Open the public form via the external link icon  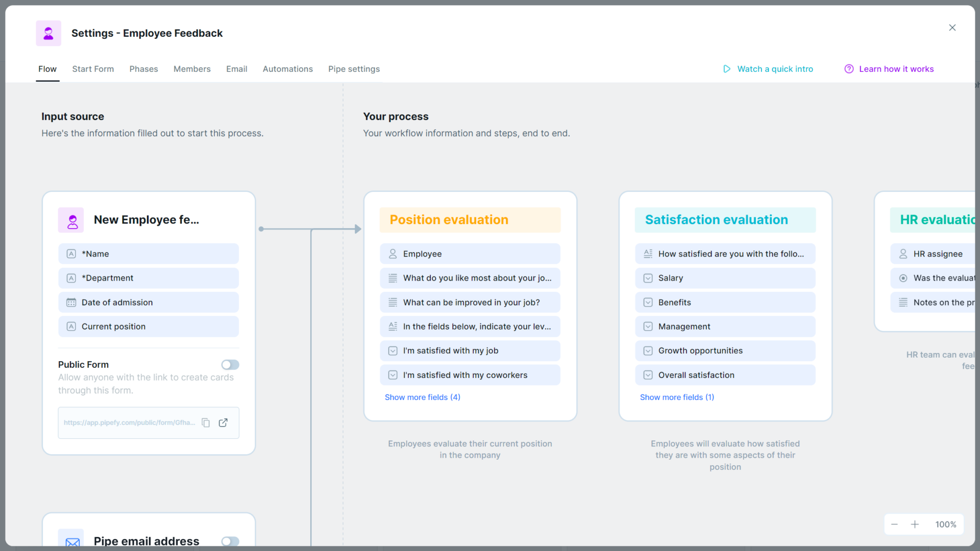point(223,422)
